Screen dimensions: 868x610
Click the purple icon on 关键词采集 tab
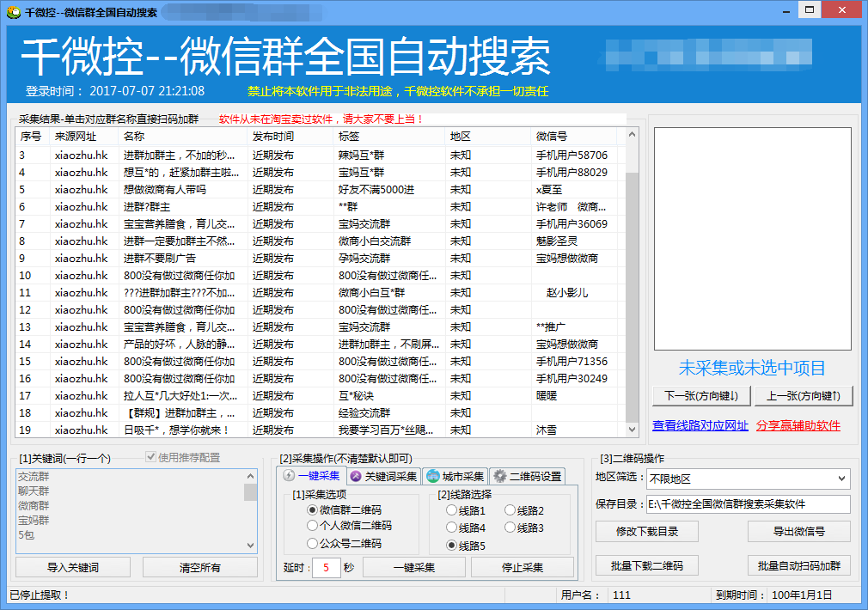[356, 476]
